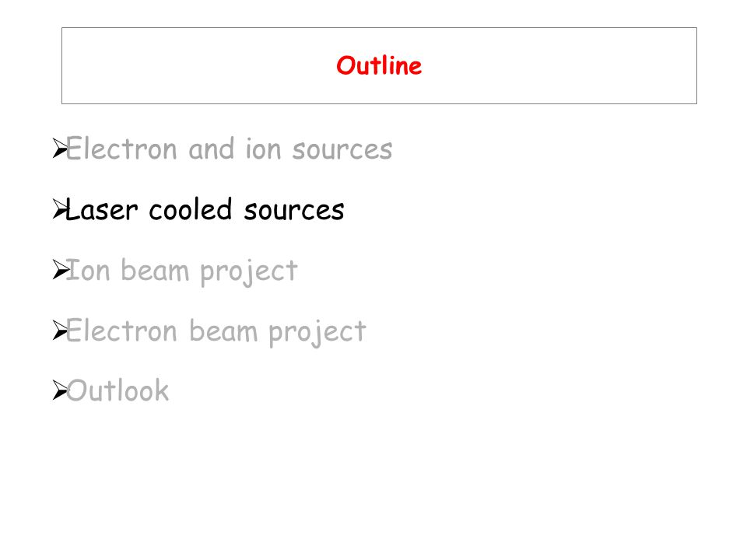Click the arrow bullet before Electron and ion sources
Viewport: 747px width, 560px height.
(60, 149)
